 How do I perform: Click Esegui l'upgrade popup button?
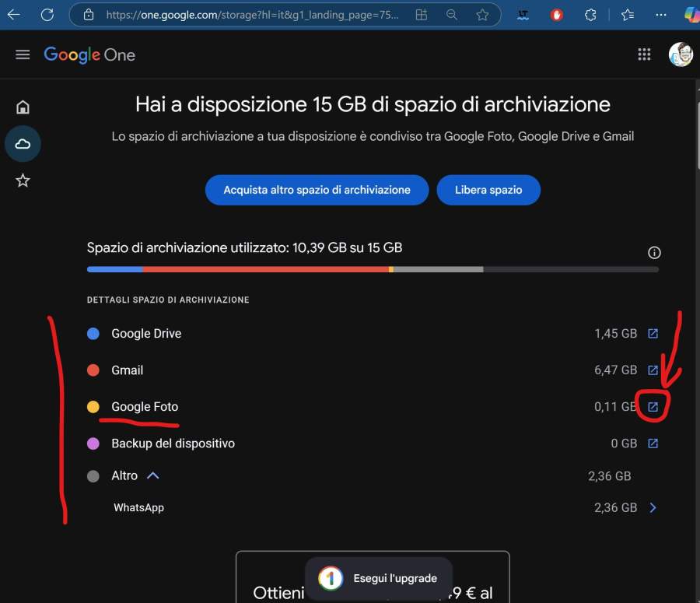[x=379, y=578]
